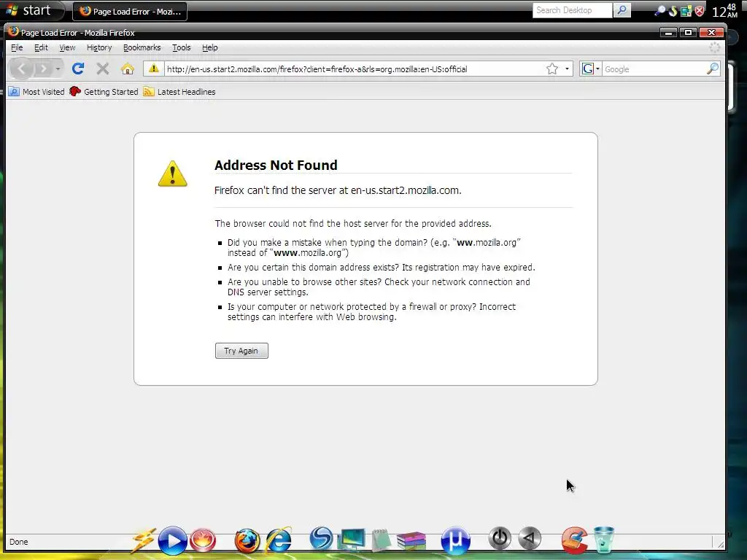Viewport: 747px width, 560px height.
Task: Click the Search Desktop magnifier button
Action: [622, 10]
